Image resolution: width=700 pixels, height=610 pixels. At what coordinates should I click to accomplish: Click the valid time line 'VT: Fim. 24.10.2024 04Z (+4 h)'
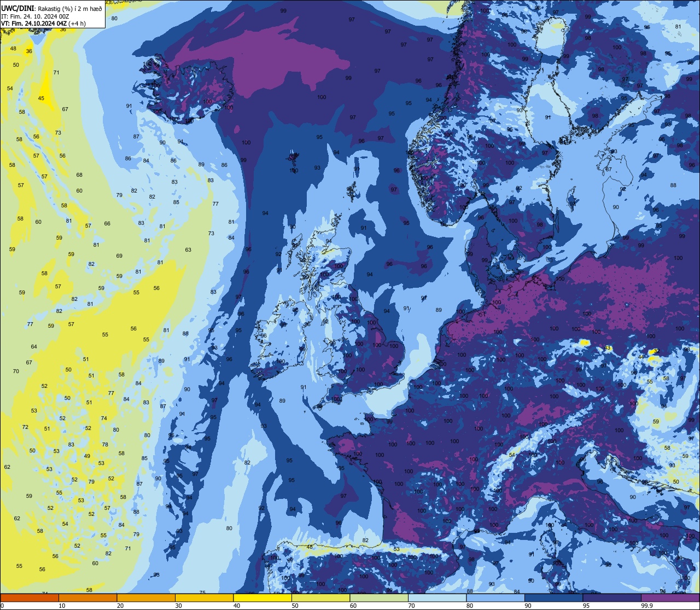(43, 24)
